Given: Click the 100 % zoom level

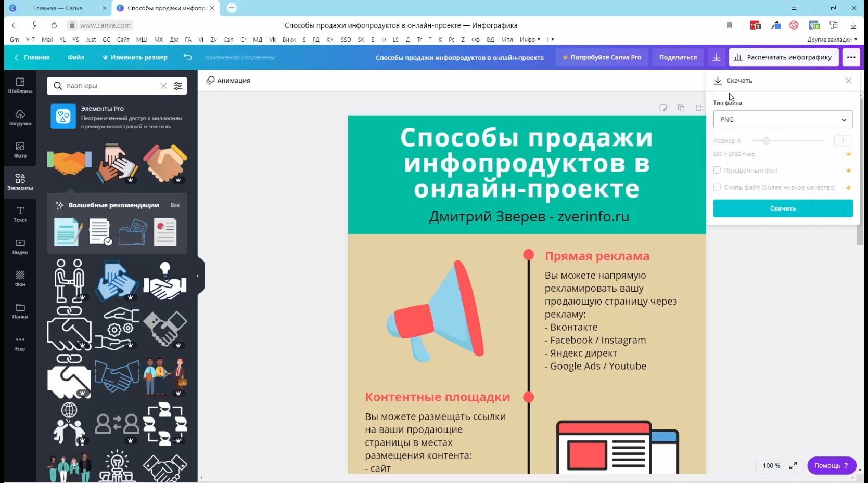Looking at the screenshot, I should click(x=771, y=465).
